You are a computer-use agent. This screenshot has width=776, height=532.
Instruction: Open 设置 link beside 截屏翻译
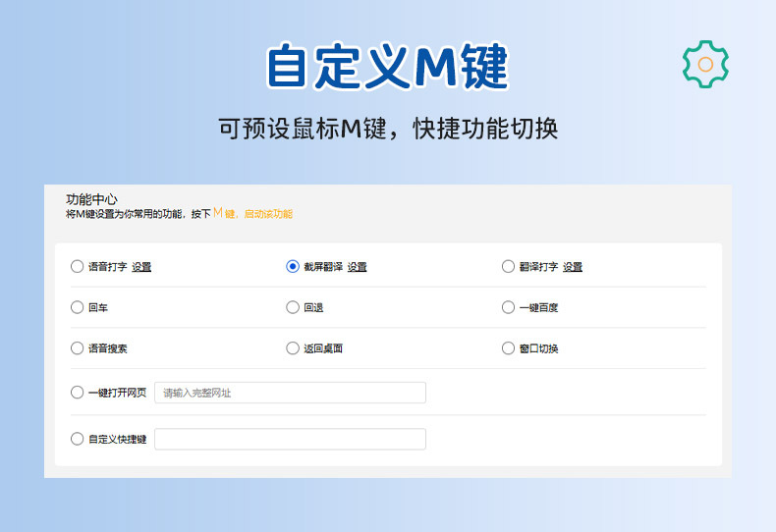[x=357, y=267]
